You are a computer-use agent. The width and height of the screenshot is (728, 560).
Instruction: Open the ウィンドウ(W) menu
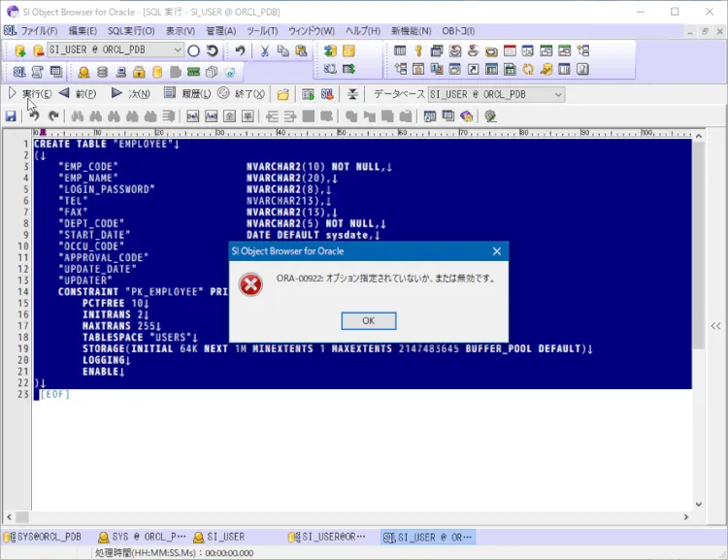tap(312, 31)
